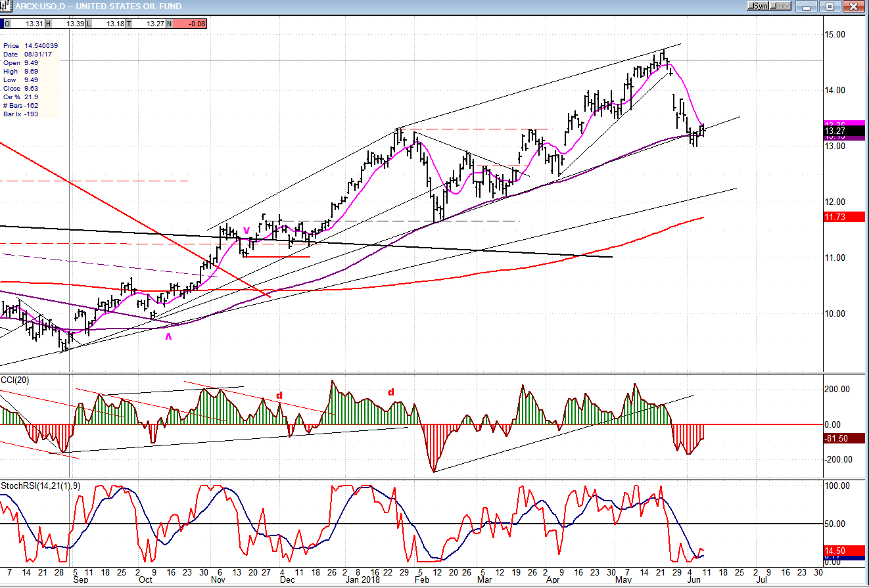Maximize the USO chart window
This screenshot has width=869, height=588.
tap(830, 6)
